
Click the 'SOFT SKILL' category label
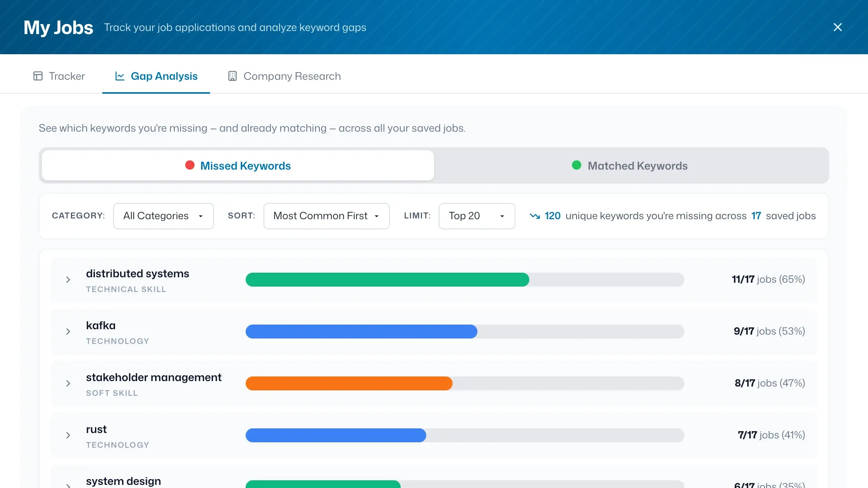click(112, 393)
